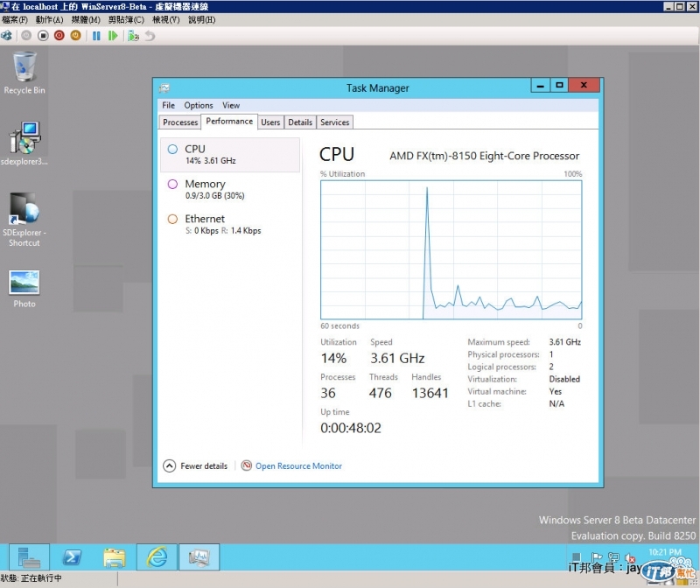This screenshot has height=588, width=700.
Task: Click the Task Manager title bar icon
Action: tap(164, 88)
